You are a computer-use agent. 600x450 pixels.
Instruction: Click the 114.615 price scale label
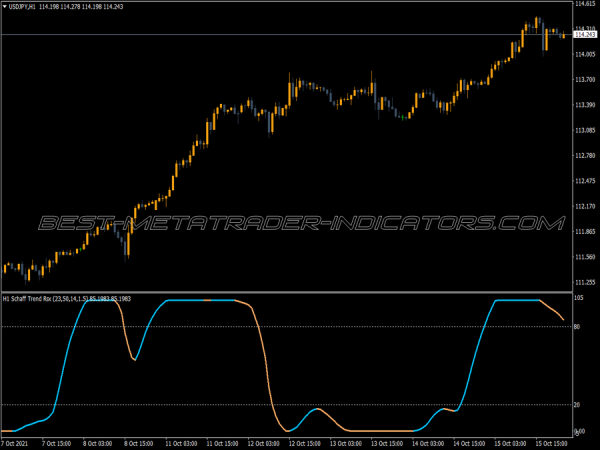584,5
